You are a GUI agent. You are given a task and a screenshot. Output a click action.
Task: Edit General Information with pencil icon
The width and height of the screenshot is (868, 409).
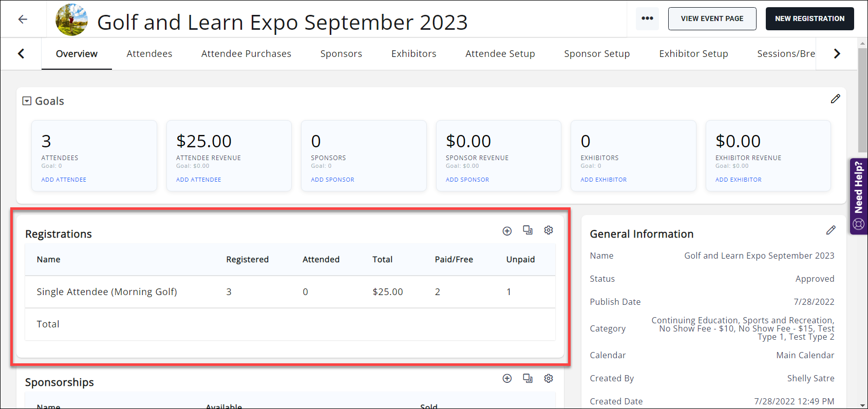831,230
